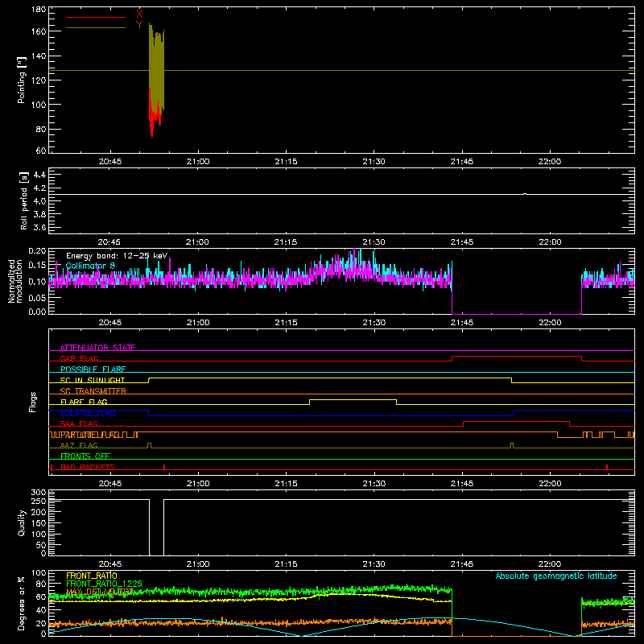644x644 pixels.
Task: Click the 21:15 label under Quality plot
Action: 286,564
